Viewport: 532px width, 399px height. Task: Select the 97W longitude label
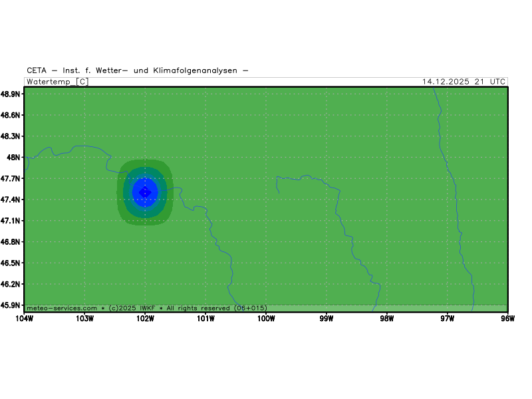click(x=448, y=318)
